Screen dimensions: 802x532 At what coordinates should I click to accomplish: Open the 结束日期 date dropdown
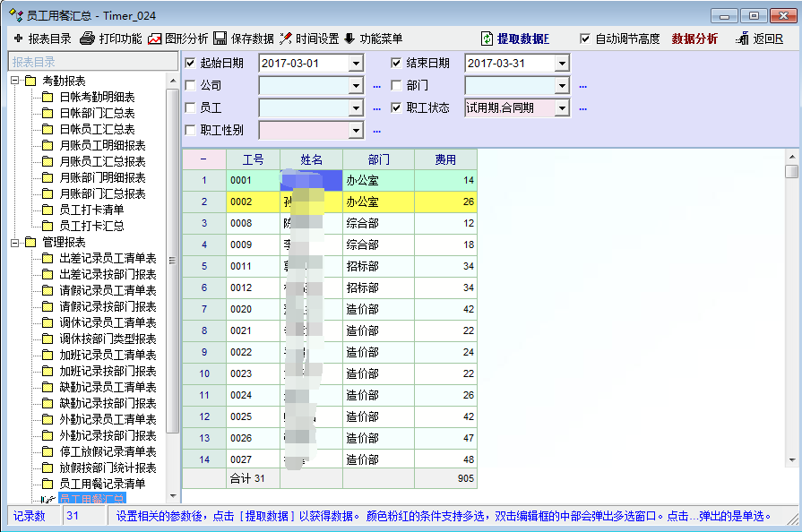pos(561,64)
